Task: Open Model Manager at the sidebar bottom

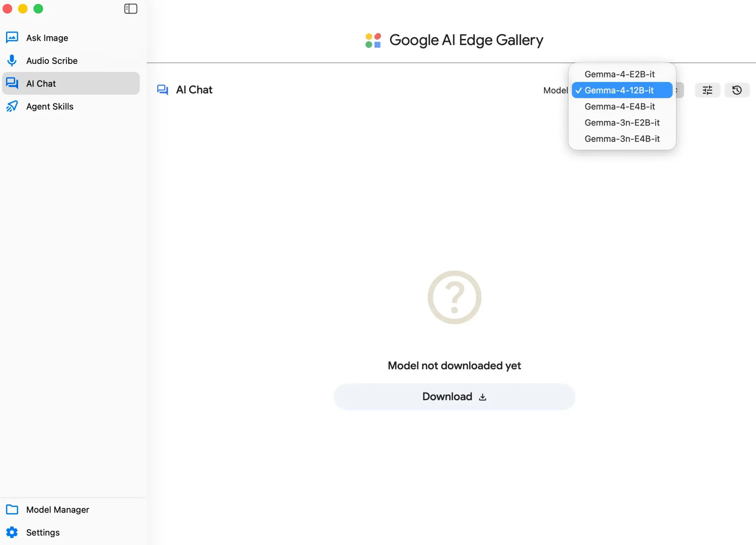Action: tap(71, 509)
